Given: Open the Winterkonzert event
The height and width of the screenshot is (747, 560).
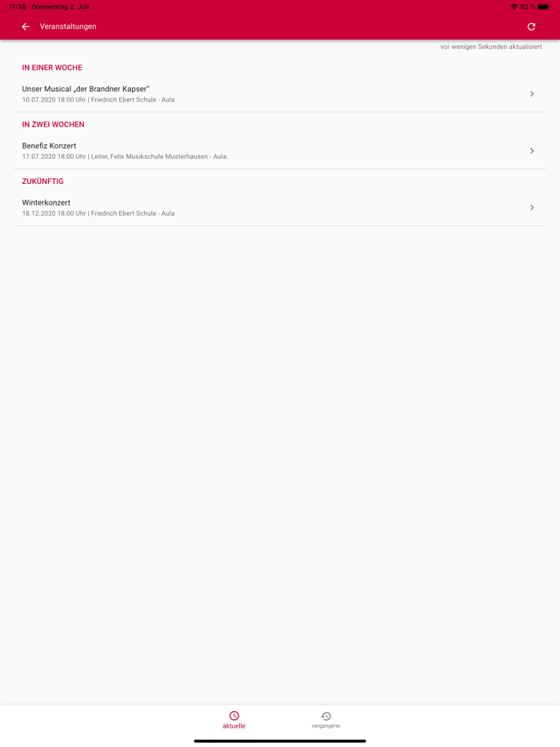Looking at the screenshot, I should pyautogui.click(x=280, y=207).
